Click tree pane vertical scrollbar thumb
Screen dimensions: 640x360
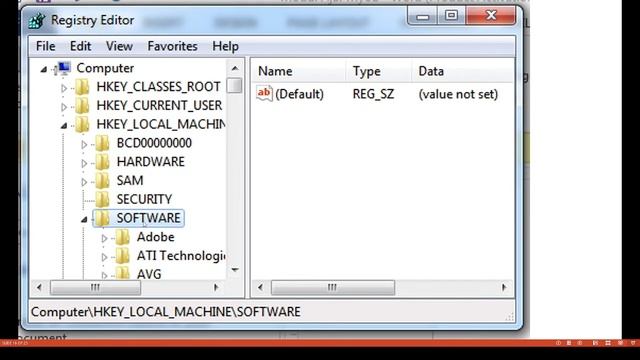(x=235, y=85)
